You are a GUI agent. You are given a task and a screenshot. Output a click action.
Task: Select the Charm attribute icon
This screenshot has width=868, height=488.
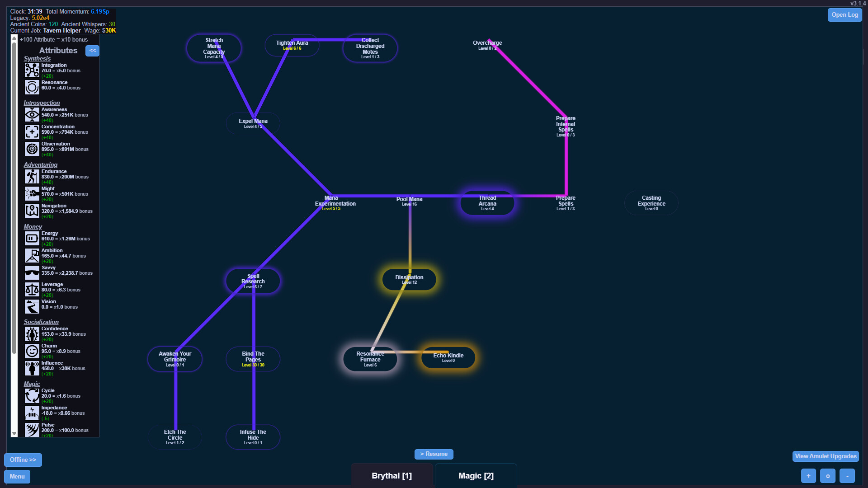click(x=32, y=351)
